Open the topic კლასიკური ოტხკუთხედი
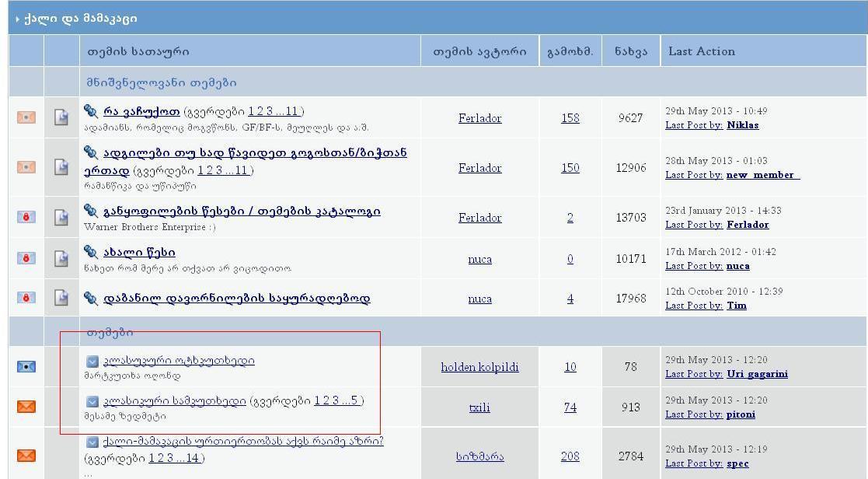This screenshot has height=479, width=868. (x=179, y=361)
